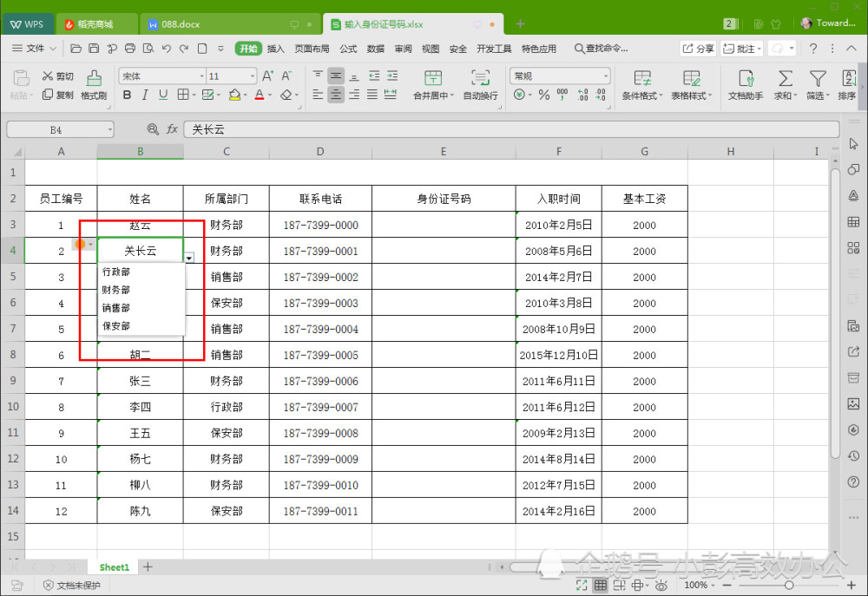The height and width of the screenshot is (596, 868).
Task: Open the 数据 ribbon tab
Action: [375, 49]
